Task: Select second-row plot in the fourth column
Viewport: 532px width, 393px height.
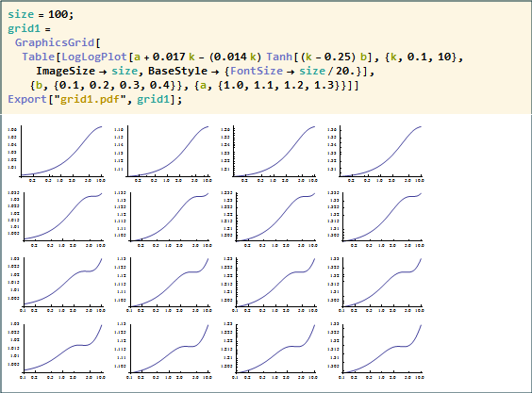Action: click(376, 220)
